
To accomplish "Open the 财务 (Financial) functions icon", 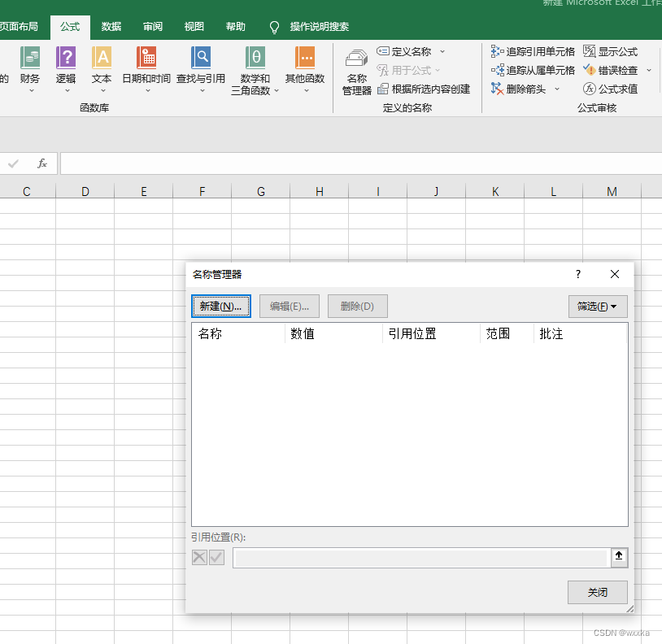I will (30, 58).
